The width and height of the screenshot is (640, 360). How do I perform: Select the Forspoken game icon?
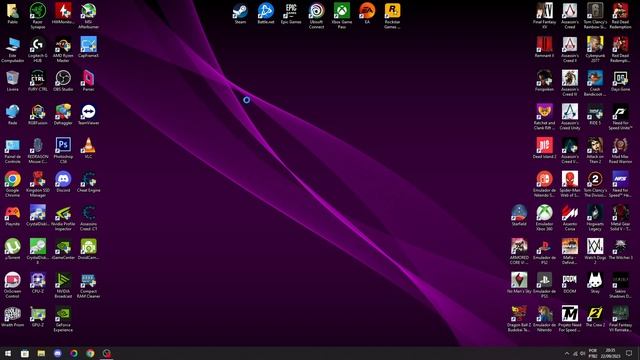tap(544, 81)
